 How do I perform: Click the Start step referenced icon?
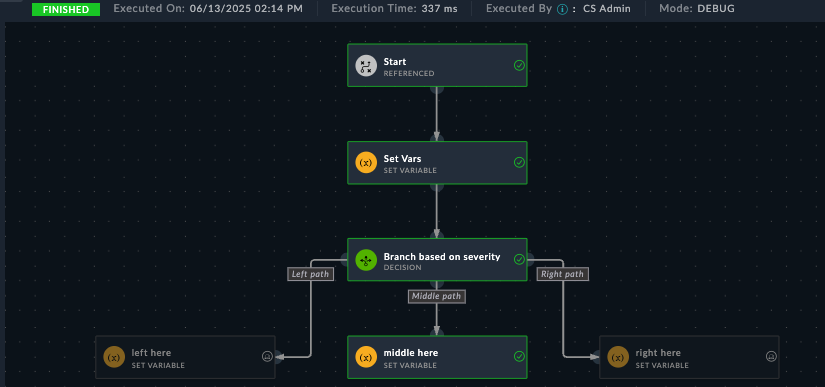[x=366, y=66]
